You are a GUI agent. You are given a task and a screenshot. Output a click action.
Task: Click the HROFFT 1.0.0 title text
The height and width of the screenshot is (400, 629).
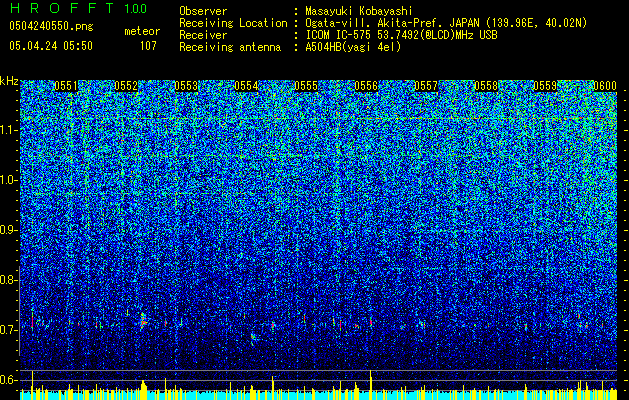pyautogui.click(x=78, y=8)
